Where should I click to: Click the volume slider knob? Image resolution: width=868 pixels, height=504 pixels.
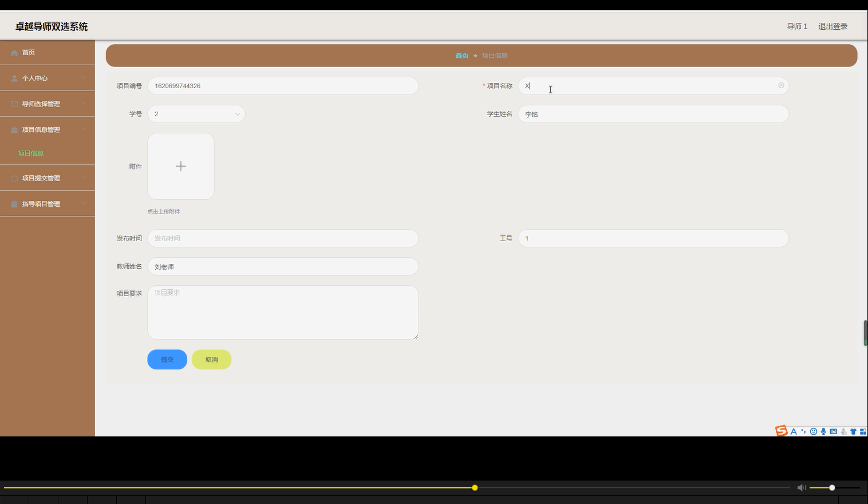click(832, 488)
